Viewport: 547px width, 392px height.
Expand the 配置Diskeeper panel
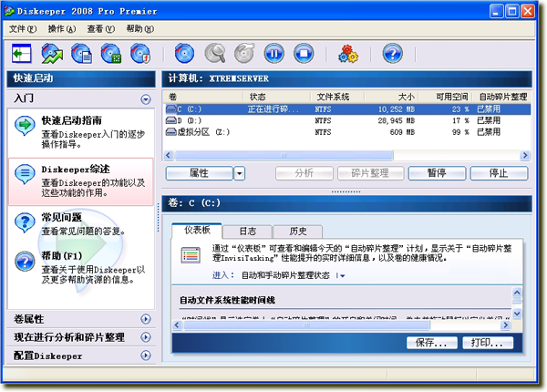pyautogui.click(x=145, y=356)
